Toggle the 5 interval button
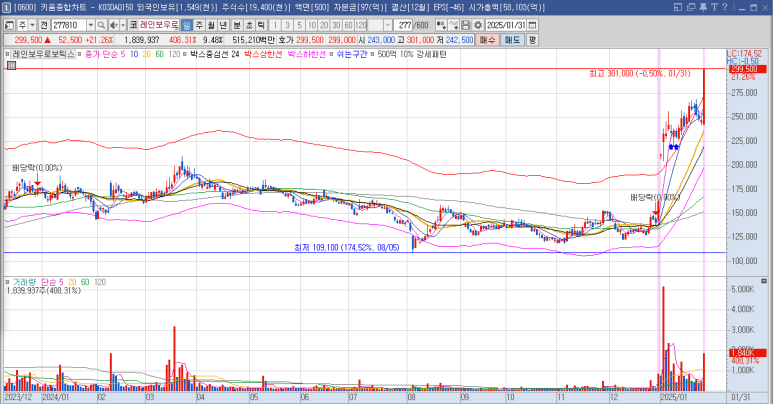Viewport: 773px width, 404px height. click(x=299, y=25)
